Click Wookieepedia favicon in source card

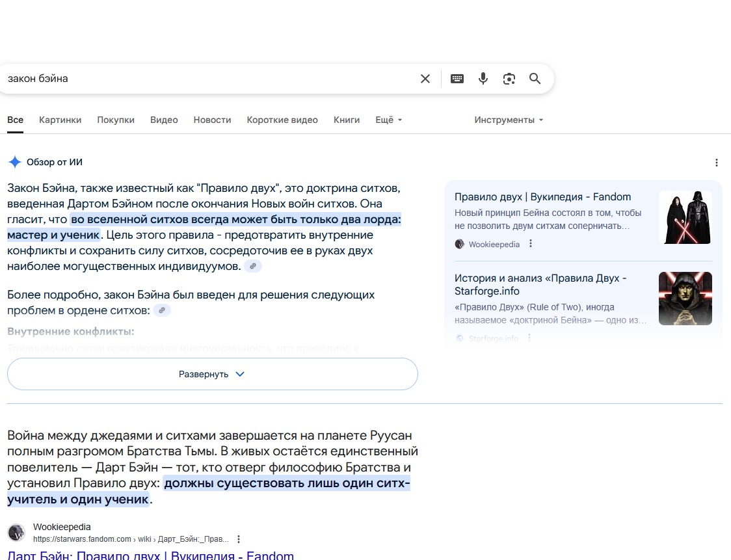click(x=460, y=244)
